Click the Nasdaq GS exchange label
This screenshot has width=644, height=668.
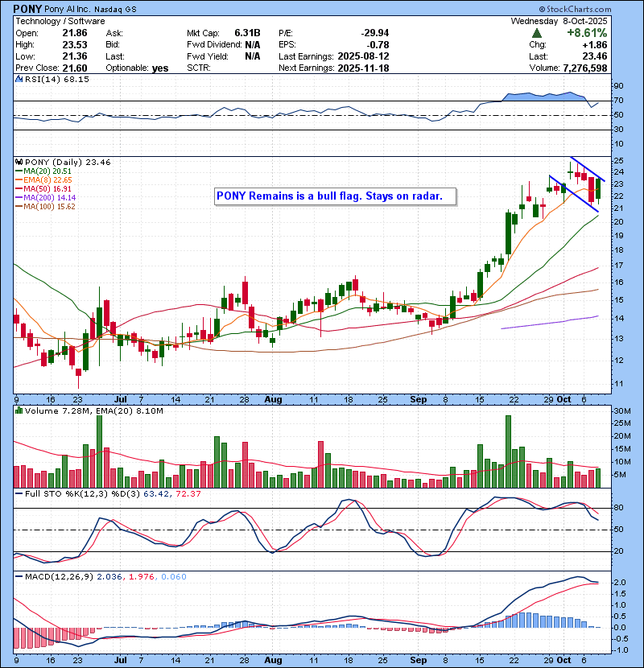[115, 10]
